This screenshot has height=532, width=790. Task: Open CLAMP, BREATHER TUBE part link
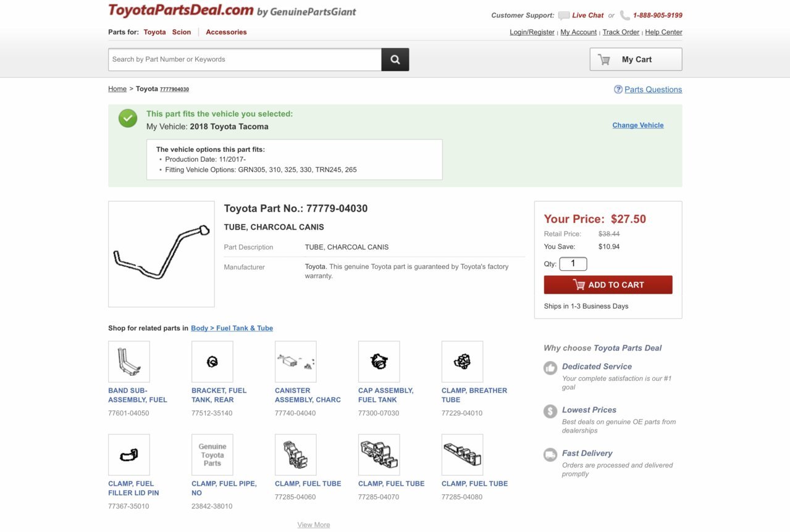pos(474,395)
